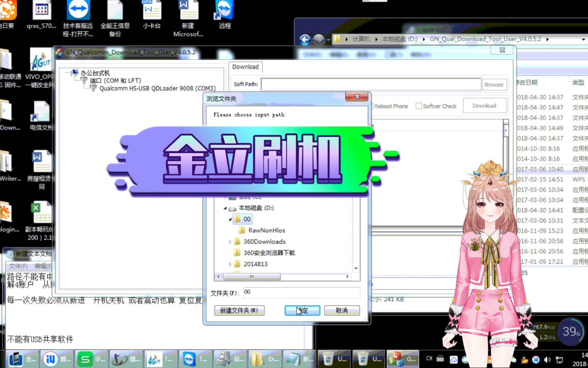Switch to the green S 手... taskbar app
This screenshot has width=588, height=368.
point(92,359)
